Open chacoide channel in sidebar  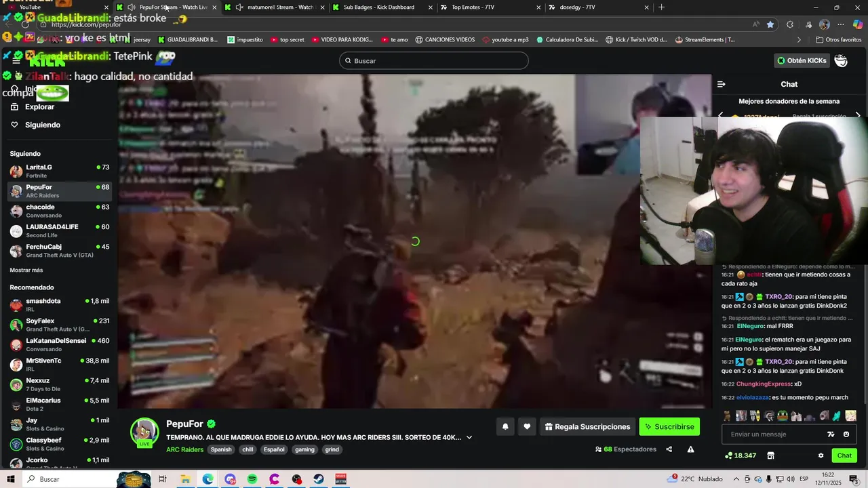pyautogui.click(x=60, y=211)
